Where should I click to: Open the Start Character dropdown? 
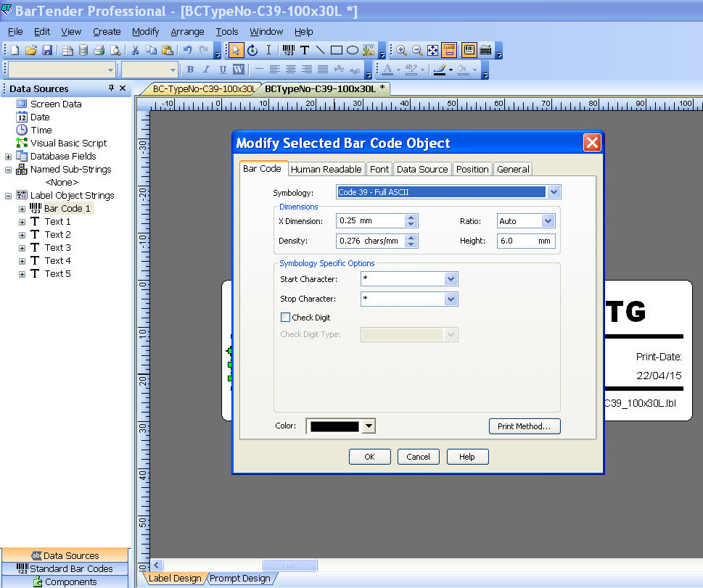(451, 278)
